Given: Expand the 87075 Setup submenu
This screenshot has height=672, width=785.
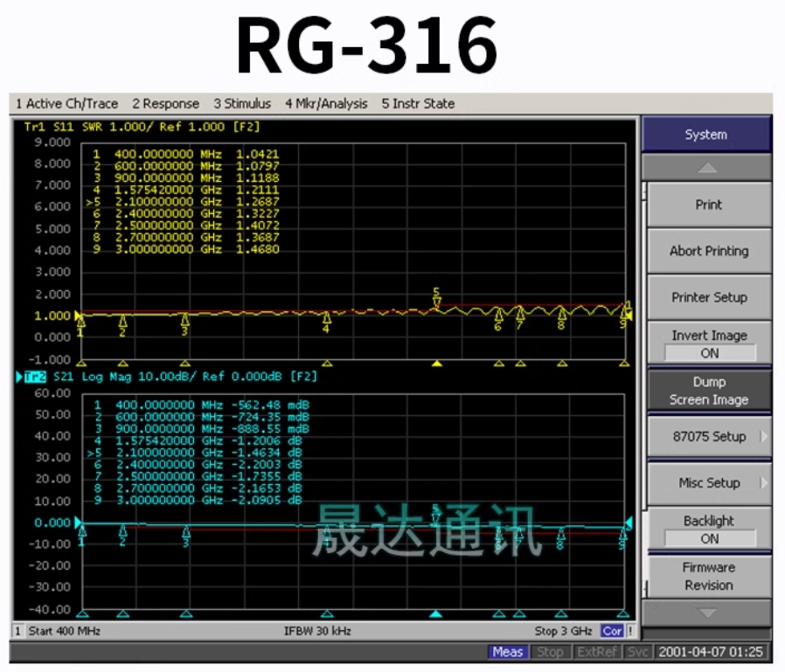Looking at the screenshot, I should pyautogui.click(x=708, y=436).
